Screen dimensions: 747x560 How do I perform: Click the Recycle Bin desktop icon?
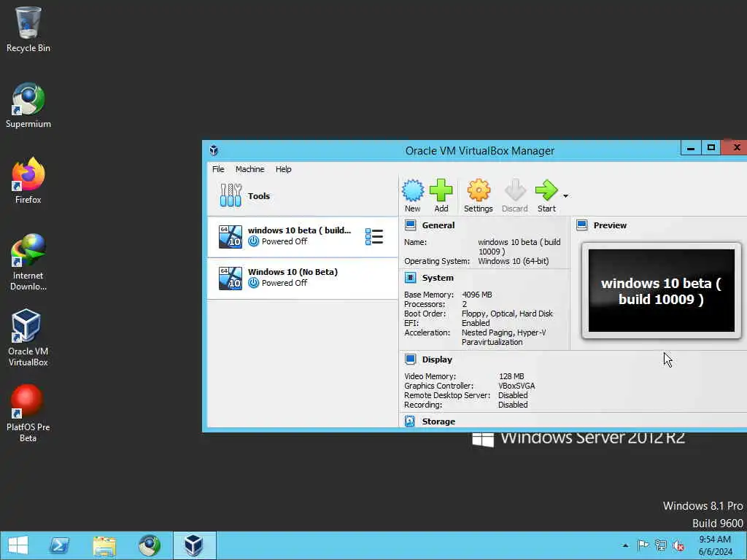[28, 29]
